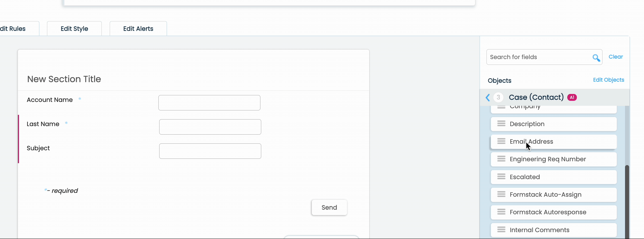
Task: Switch to the Edit Style tab
Action: click(x=74, y=28)
